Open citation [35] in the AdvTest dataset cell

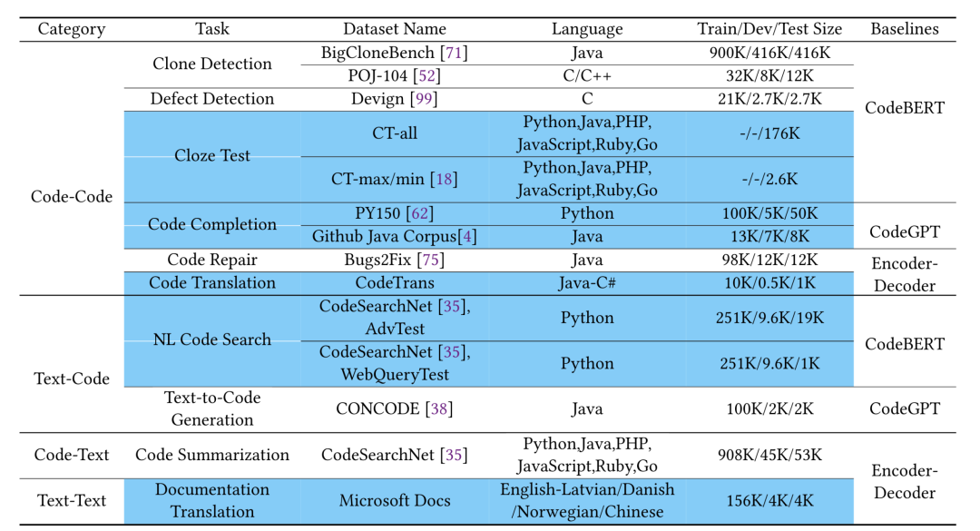452,306
